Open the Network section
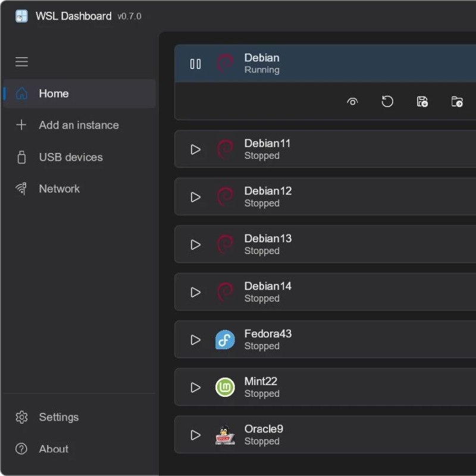 (80, 189)
